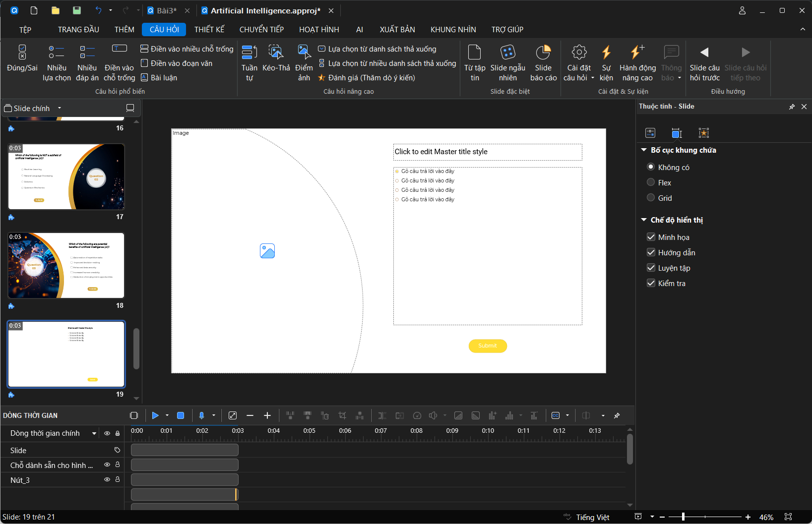The width and height of the screenshot is (812, 524).
Task: Uncheck the Minh họa display mode
Action: pyautogui.click(x=651, y=237)
